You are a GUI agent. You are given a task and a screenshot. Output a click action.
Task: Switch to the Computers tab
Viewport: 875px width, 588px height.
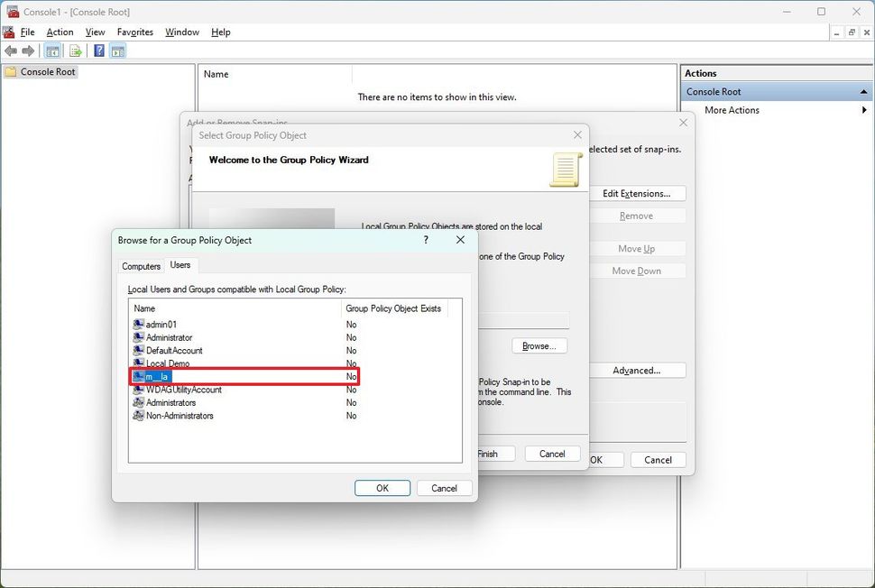click(141, 266)
